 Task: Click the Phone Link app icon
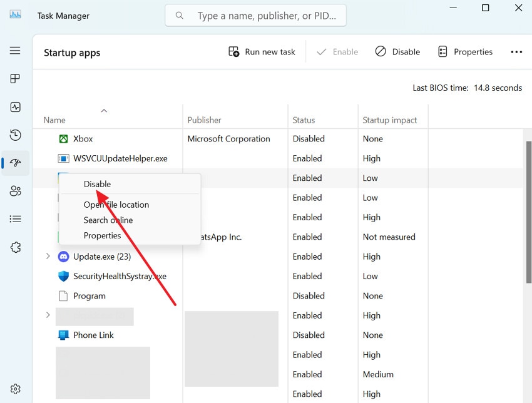(63, 335)
